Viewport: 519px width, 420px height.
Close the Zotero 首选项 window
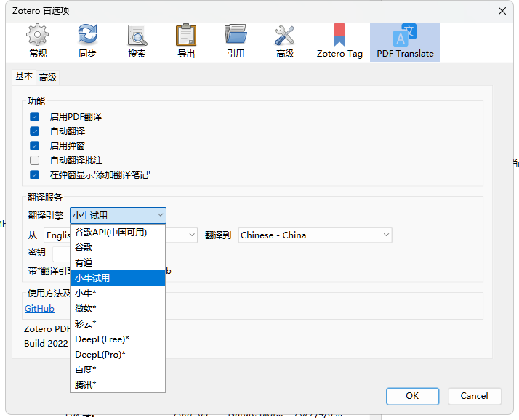coord(502,11)
